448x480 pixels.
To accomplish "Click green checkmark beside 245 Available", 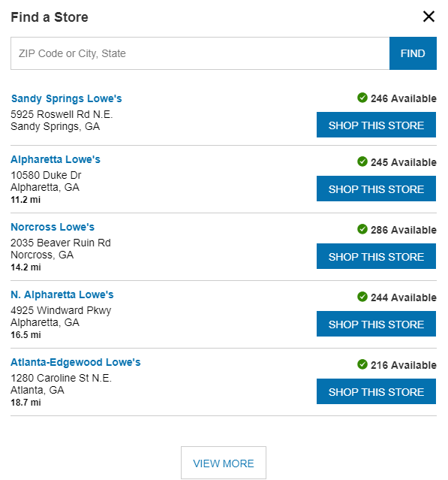I will (362, 162).
